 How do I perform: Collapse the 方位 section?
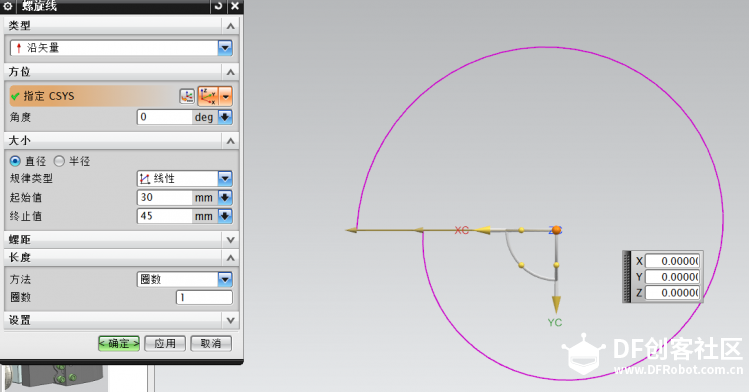point(230,72)
